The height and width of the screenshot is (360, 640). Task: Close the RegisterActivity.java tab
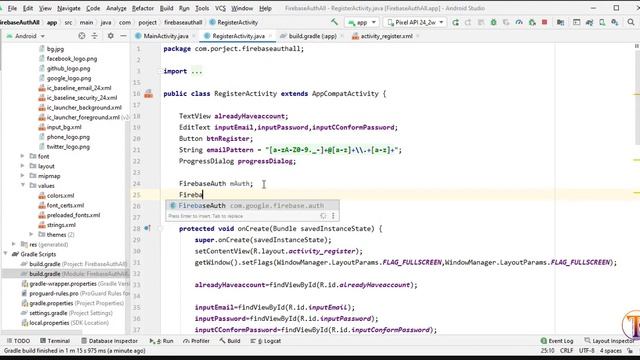(270, 36)
